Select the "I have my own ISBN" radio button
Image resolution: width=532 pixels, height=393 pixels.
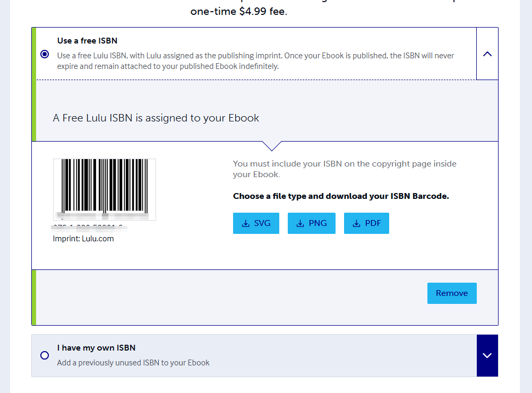pos(45,355)
